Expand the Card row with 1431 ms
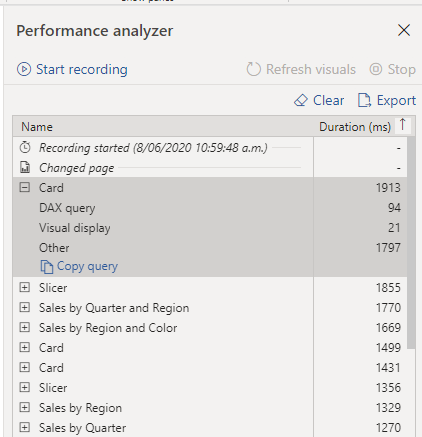The width and height of the screenshot is (422, 437). pyautogui.click(x=25, y=367)
